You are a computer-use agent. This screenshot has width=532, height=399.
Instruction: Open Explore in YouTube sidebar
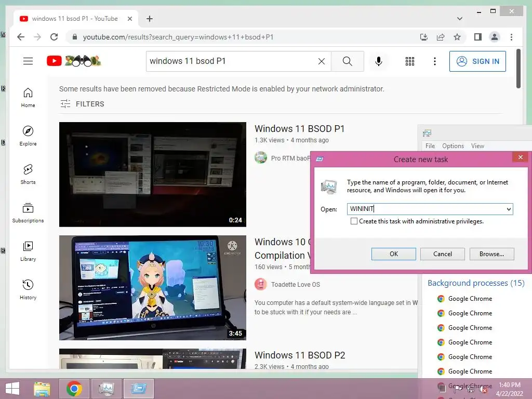pos(28,136)
